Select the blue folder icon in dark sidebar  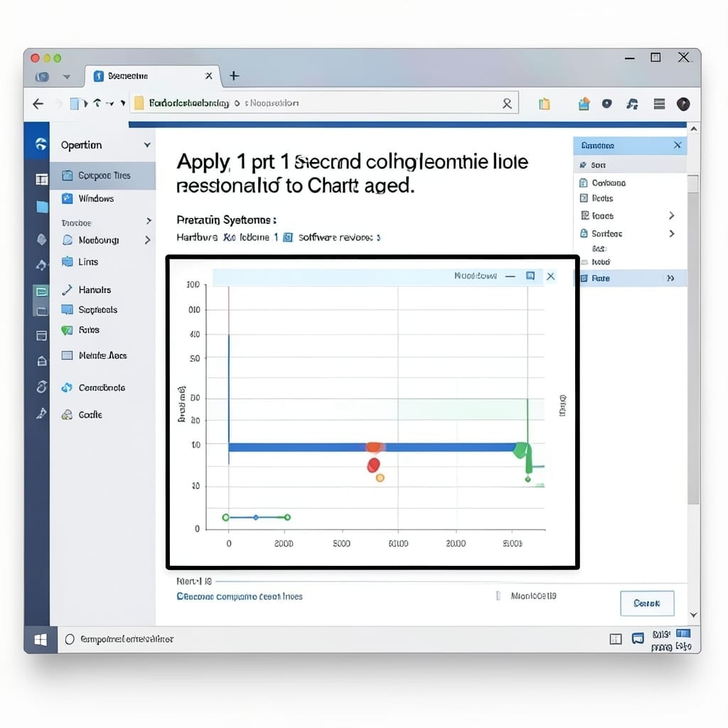pyautogui.click(x=42, y=207)
